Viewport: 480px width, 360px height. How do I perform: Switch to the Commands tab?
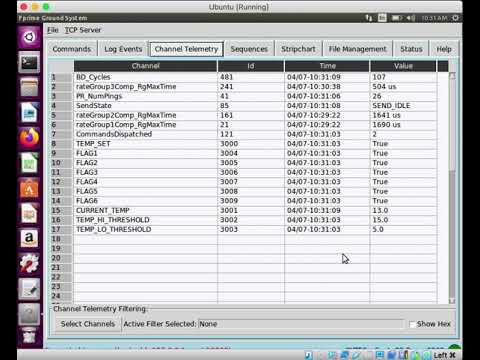(x=72, y=49)
